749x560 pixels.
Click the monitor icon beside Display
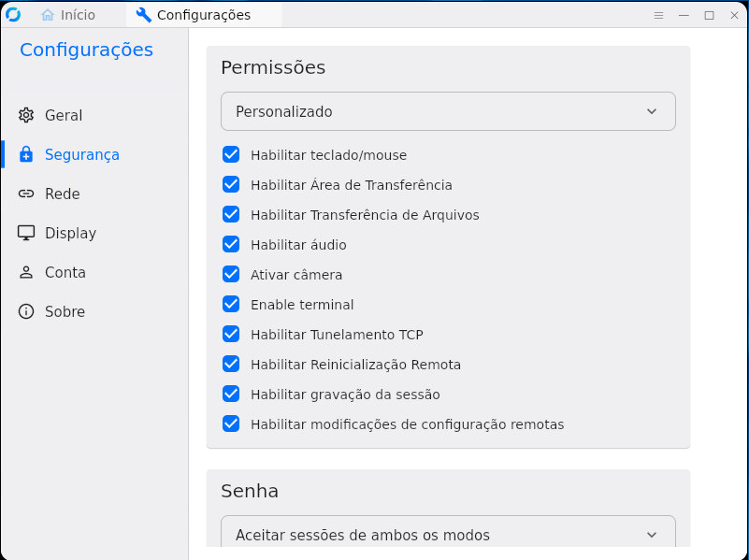tap(26, 233)
